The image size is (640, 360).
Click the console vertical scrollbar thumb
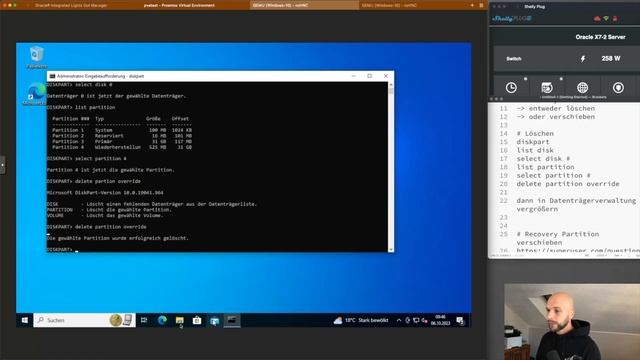tap(391, 91)
